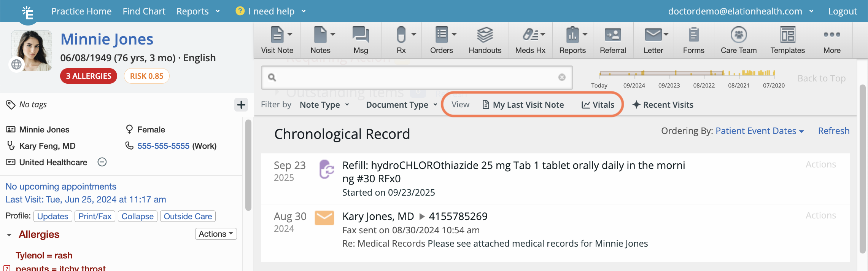Click the Msg toolbar icon
Image resolution: width=868 pixels, height=271 pixels.
tap(360, 40)
